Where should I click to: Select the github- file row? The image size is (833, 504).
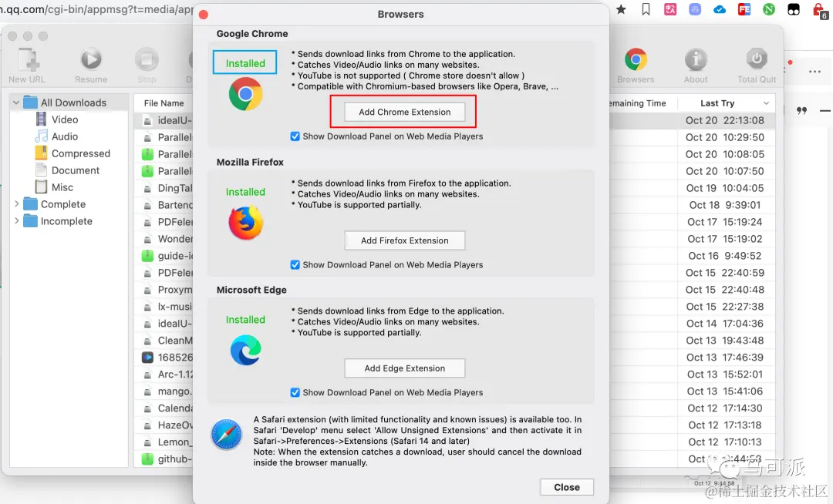tap(164, 459)
